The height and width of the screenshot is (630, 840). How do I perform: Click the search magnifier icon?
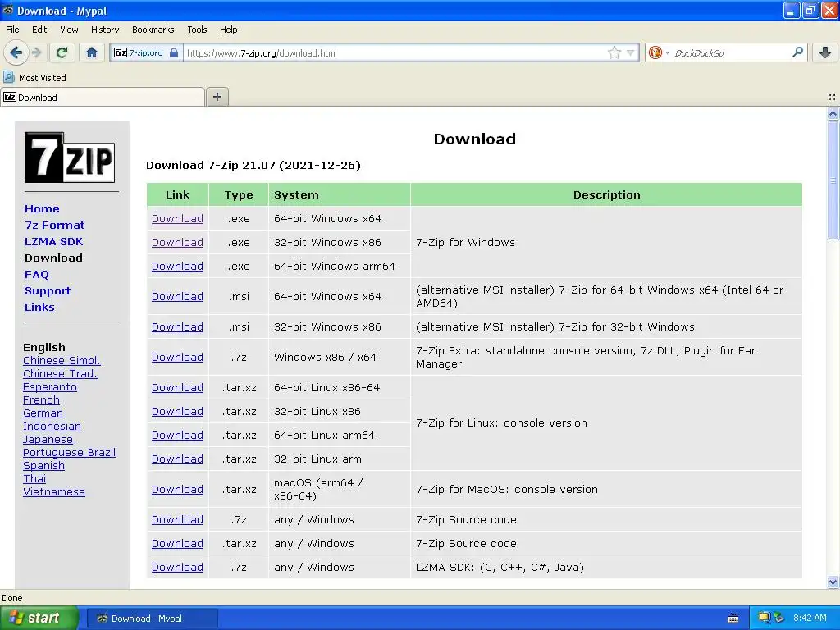pos(797,52)
